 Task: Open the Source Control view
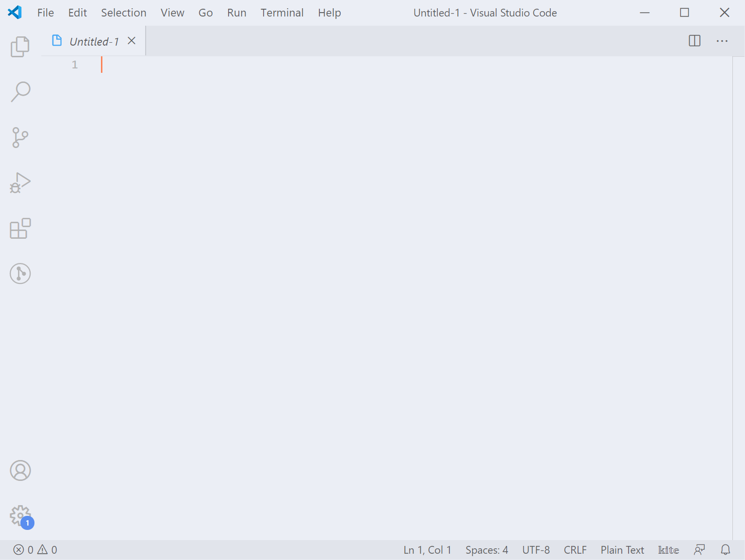click(20, 137)
